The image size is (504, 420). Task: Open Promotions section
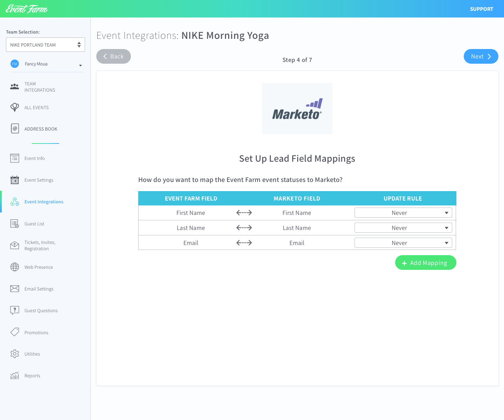[x=36, y=332]
